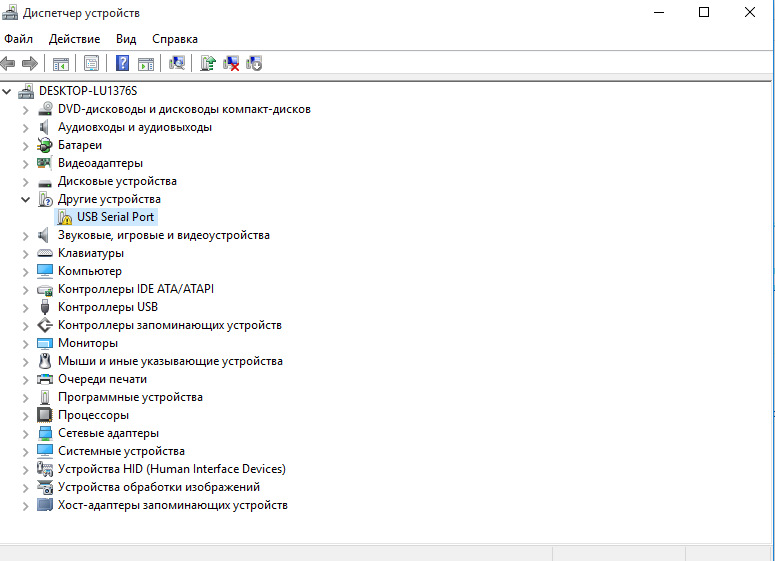775x561 pixels.
Task: Click the Update driver toolbar icon
Action: 208,63
